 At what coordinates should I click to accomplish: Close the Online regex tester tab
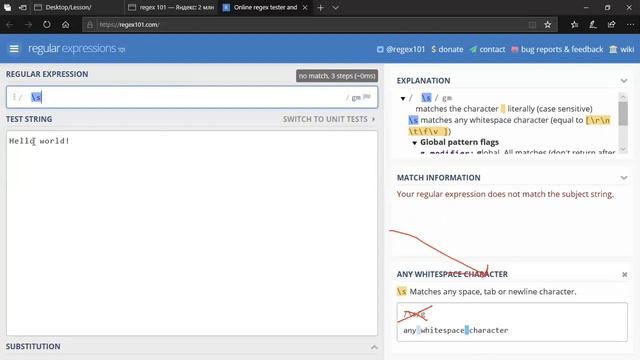[x=305, y=7]
